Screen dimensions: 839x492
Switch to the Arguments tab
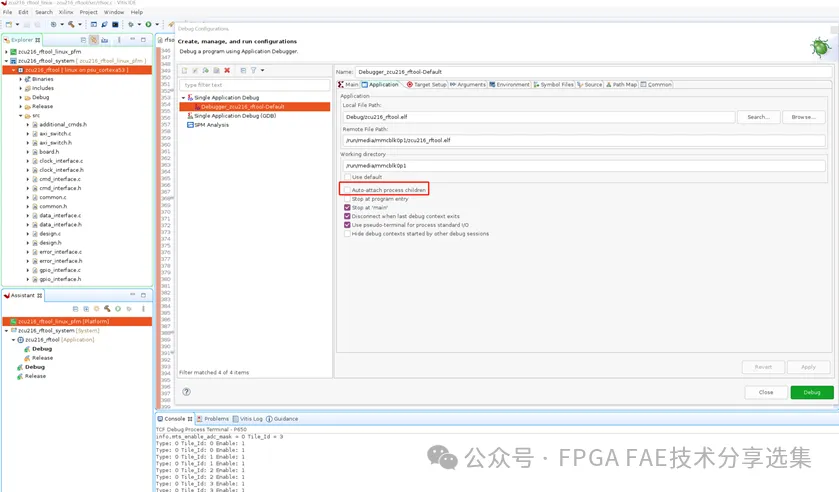click(468, 85)
